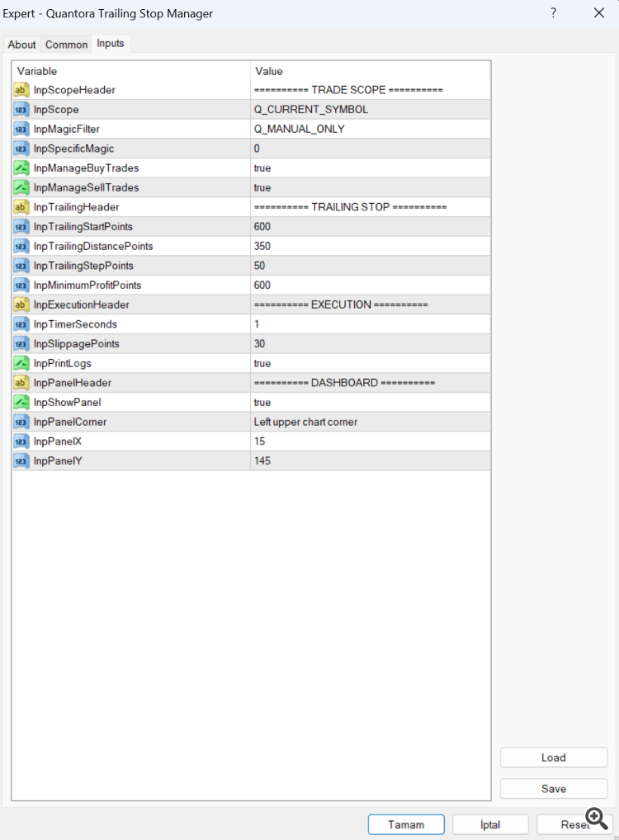Click the integer icon beside InpTrailingStartPoints
Viewport: 619px width, 840px height.
21,227
